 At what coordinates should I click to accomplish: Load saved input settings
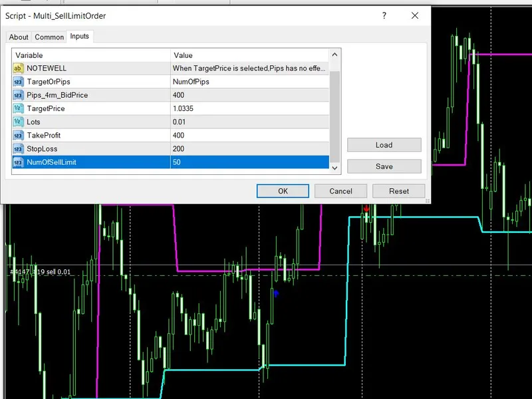(x=384, y=145)
